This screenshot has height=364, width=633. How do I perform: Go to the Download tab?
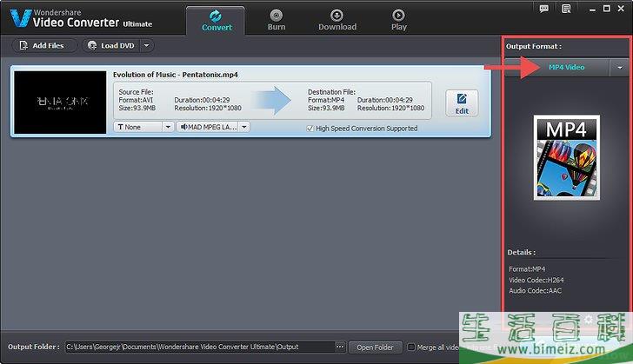point(337,21)
